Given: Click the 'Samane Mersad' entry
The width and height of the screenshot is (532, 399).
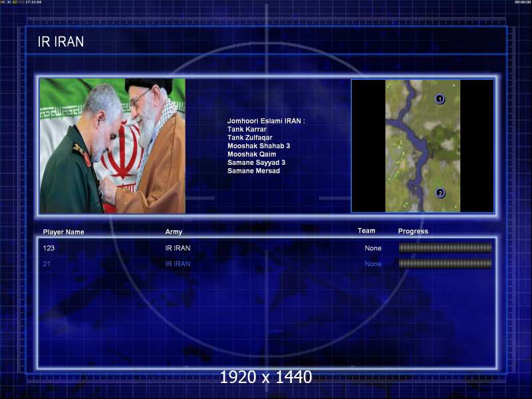Looking at the screenshot, I should pyautogui.click(x=253, y=171).
